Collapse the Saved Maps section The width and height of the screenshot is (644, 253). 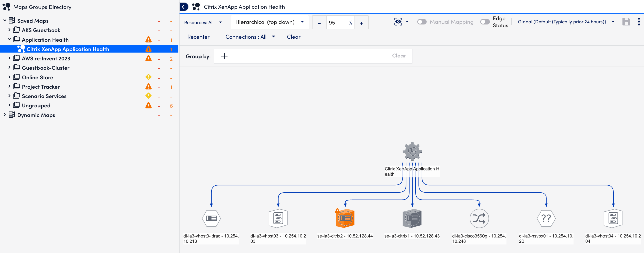[5, 20]
